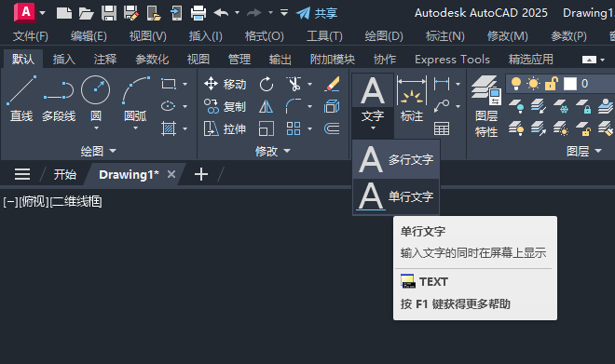Click the mirror tool icon
Image resolution: width=615 pixels, height=364 pixels.
tap(266, 106)
